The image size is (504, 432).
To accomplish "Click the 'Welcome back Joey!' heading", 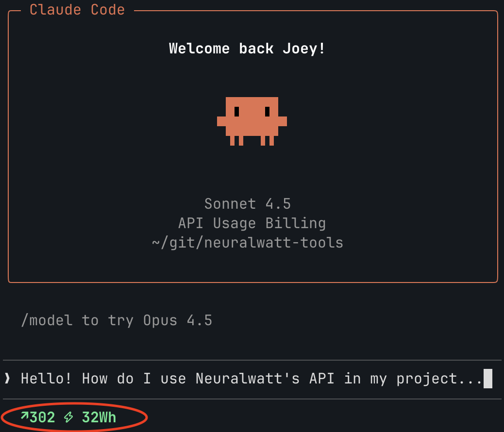I will pos(247,49).
